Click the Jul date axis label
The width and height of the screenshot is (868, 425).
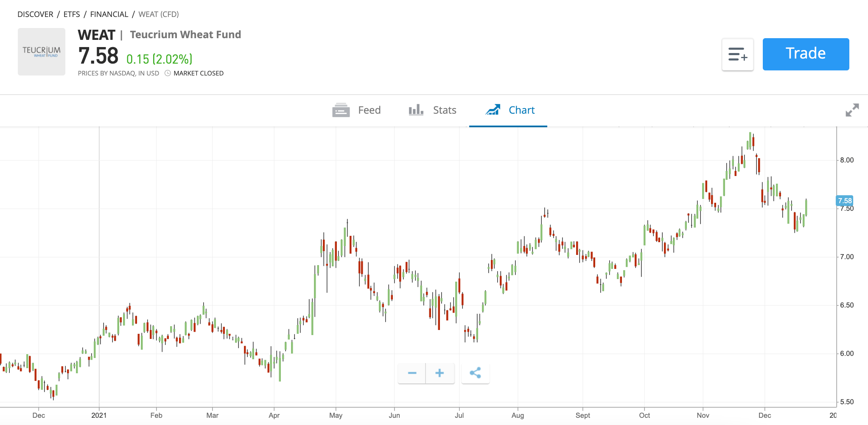[x=459, y=415]
